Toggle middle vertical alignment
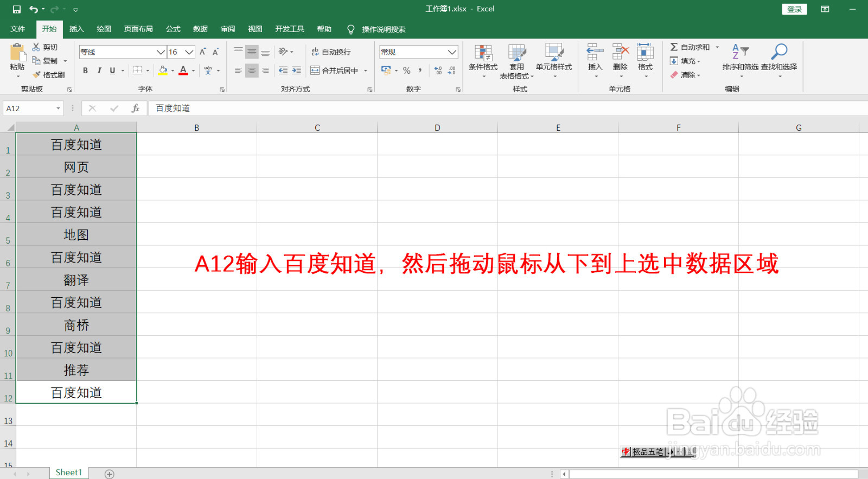The image size is (868, 479). tap(252, 52)
